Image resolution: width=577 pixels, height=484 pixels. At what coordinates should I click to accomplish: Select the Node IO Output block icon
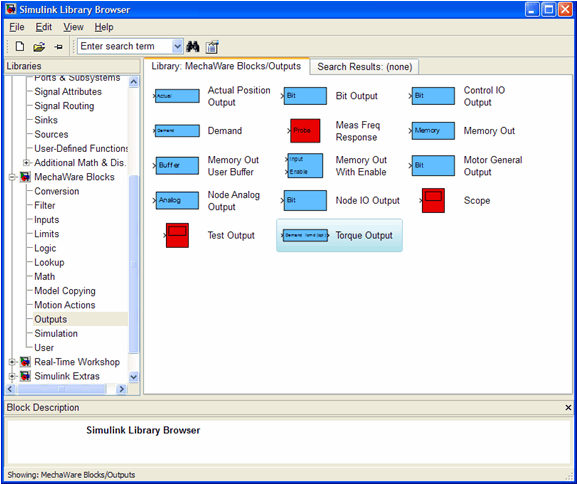point(305,201)
